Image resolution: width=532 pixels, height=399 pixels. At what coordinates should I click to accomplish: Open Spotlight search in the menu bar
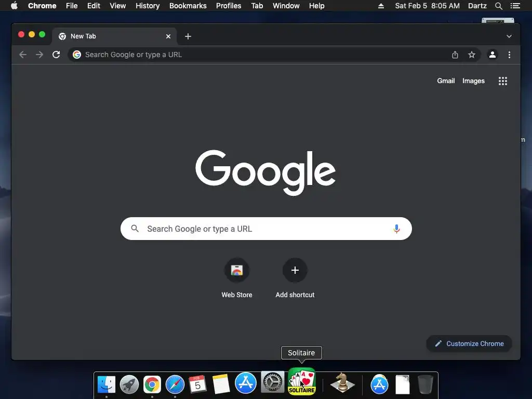tap(498, 6)
